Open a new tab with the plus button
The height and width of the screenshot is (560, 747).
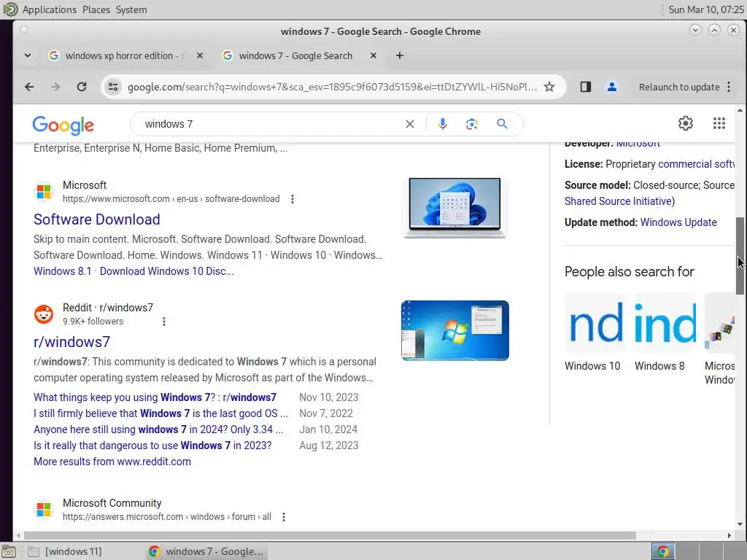(x=400, y=55)
